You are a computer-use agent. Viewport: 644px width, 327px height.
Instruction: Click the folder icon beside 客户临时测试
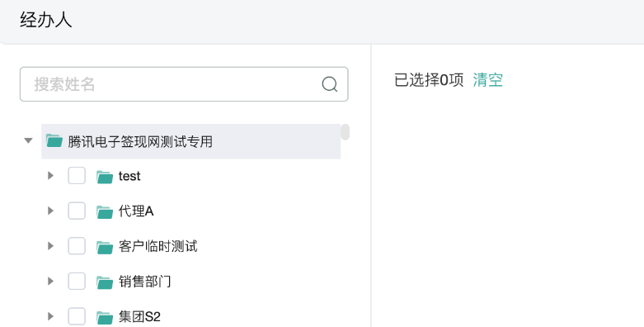click(105, 247)
